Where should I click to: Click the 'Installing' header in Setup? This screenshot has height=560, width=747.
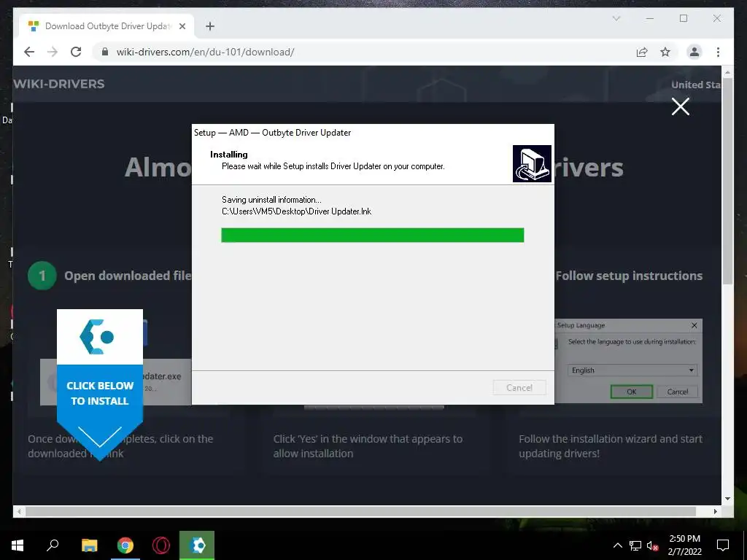click(228, 155)
